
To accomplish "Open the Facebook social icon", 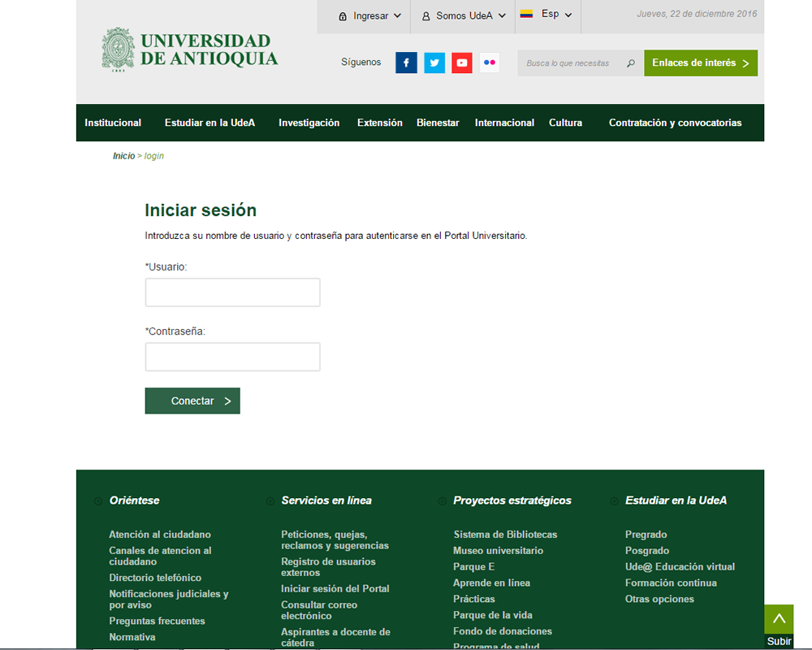I will pyautogui.click(x=406, y=63).
